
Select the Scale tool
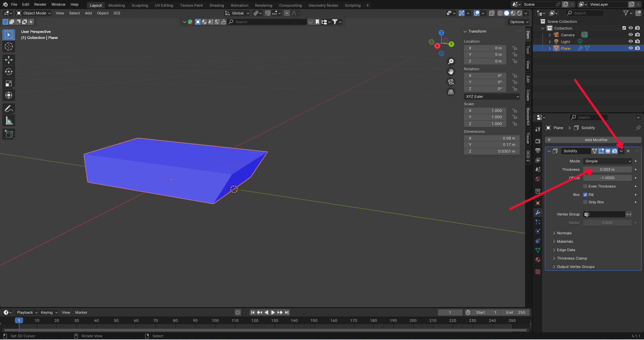pos(9,84)
